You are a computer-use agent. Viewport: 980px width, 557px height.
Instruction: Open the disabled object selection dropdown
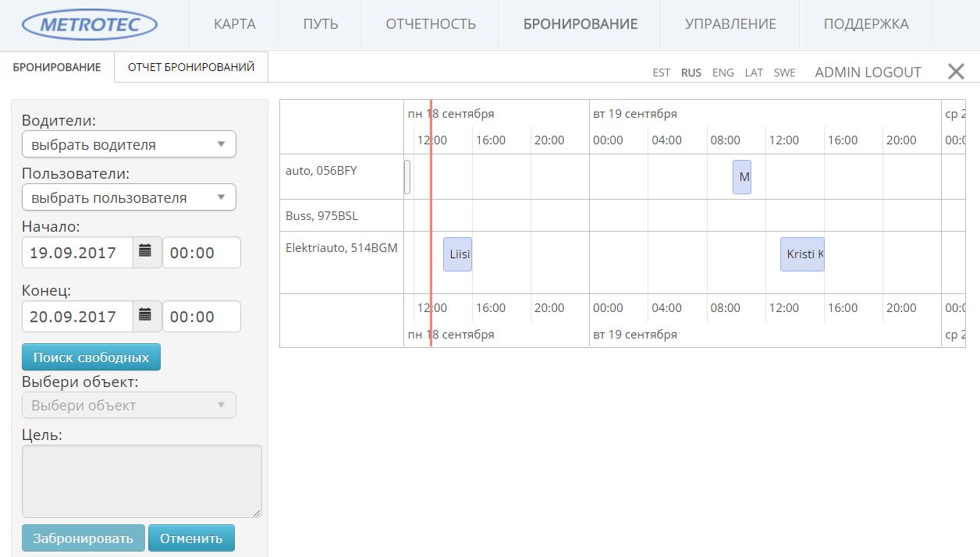129,405
